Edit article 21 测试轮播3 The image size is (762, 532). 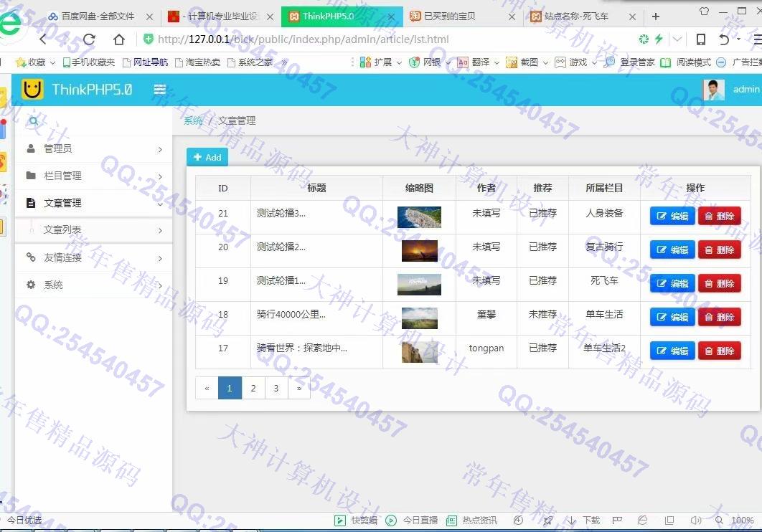point(672,216)
